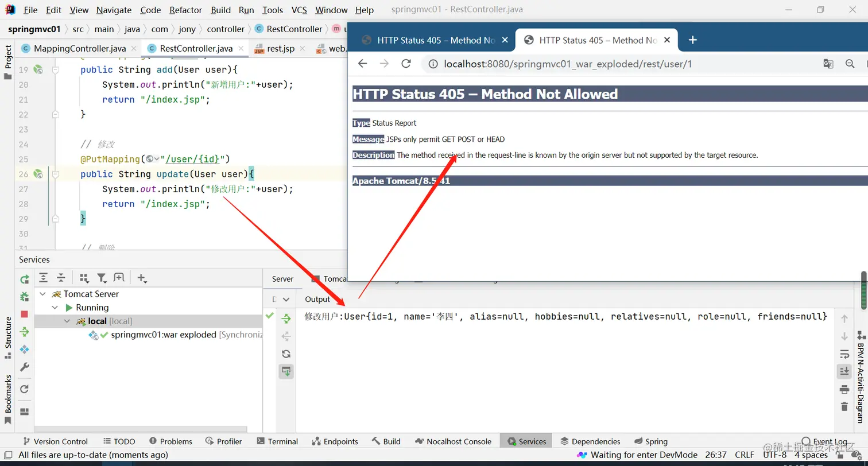Toggle soft-wrap in console output

point(844,354)
